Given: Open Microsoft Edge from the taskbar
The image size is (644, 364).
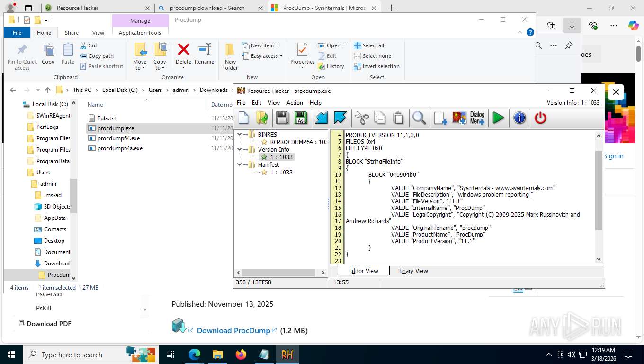Looking at the screenshot, I should 194,354.
